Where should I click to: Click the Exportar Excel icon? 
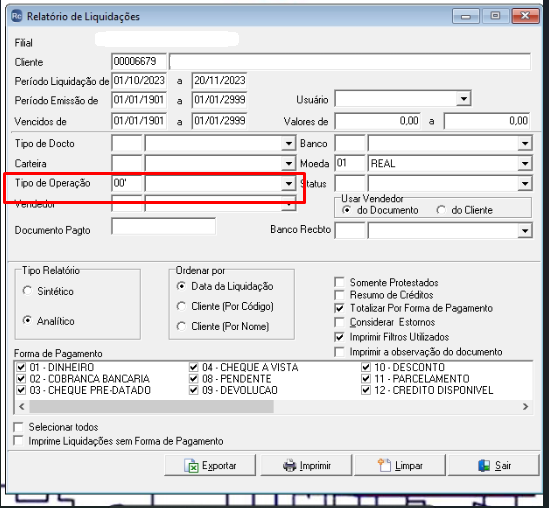[x=191, y=466]
